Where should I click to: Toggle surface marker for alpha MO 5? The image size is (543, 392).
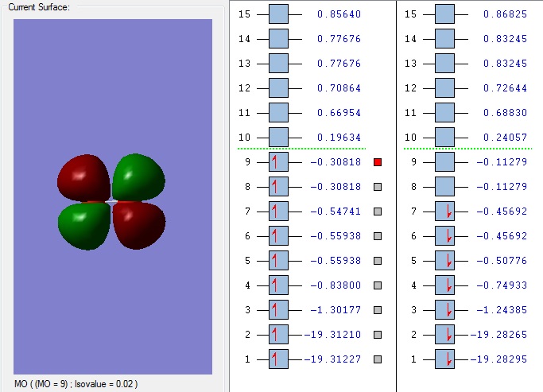pos(378,261)
